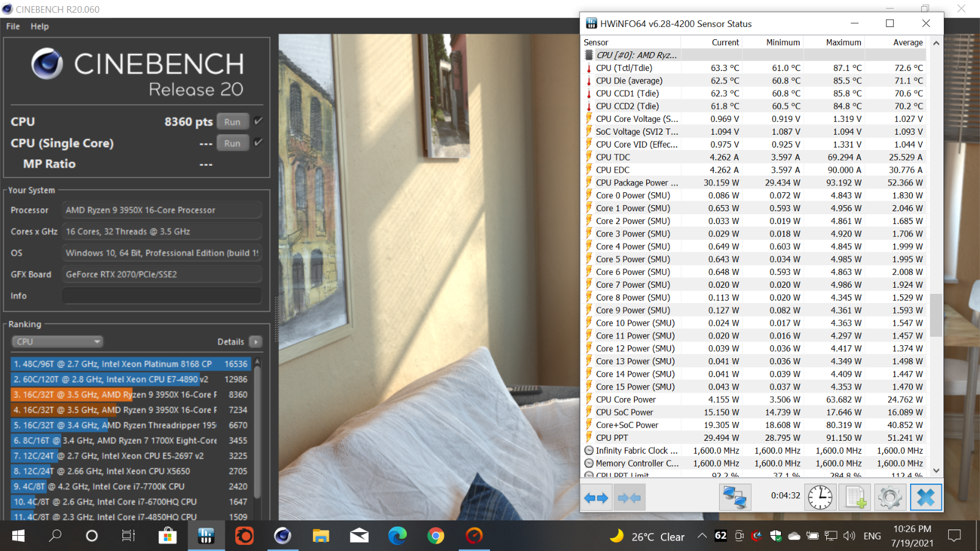Open the Cinebench Help menu

coord(40,26)
